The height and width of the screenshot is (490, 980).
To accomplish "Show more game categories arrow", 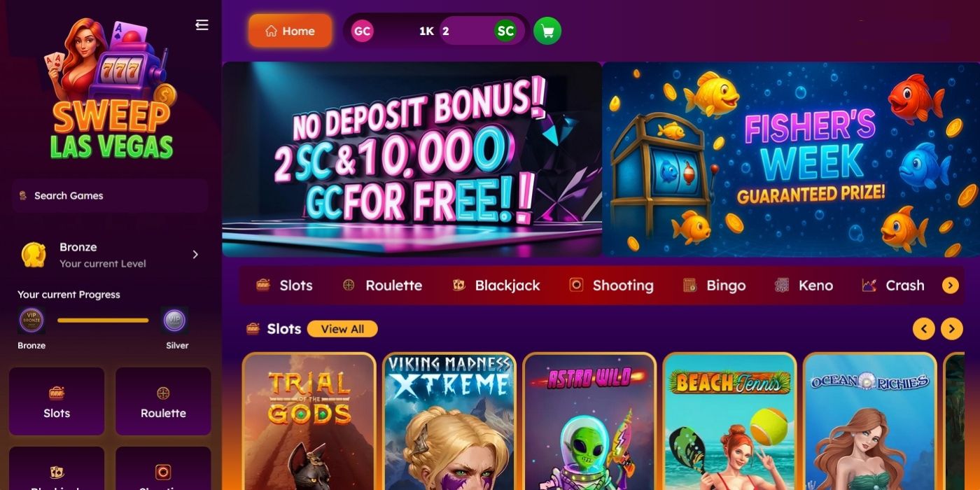I will coord(950,286).
